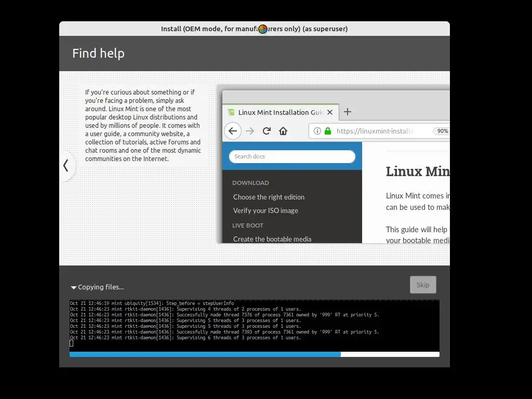Viewport: 532px width, 399px height.
Task: Click log line mentioning thread 7376
Action: tap(224, 315)
